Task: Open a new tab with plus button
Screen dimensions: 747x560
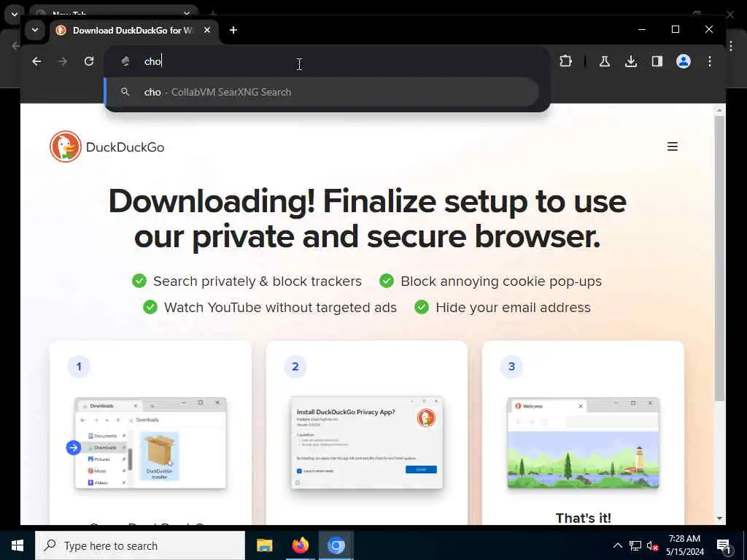Action: (233, 30)
